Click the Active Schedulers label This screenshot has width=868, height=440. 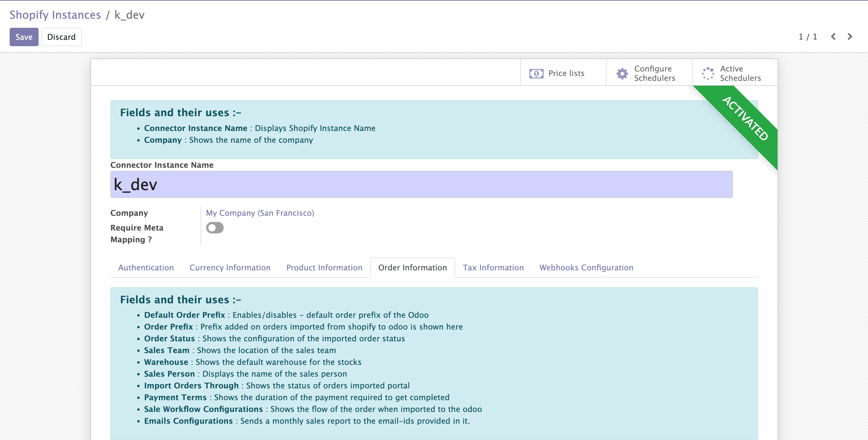(740, 74)
